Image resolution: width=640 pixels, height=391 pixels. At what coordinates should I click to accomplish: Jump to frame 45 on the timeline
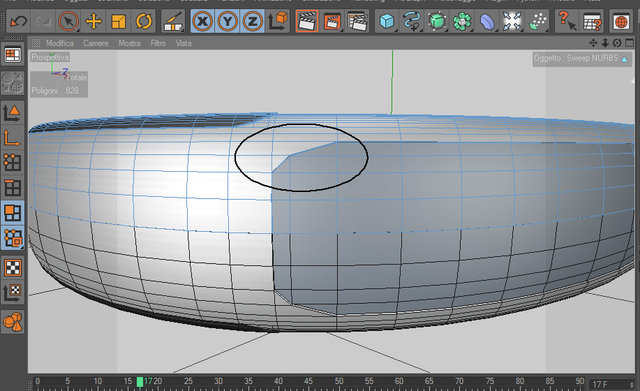click(x=309, y=381)
